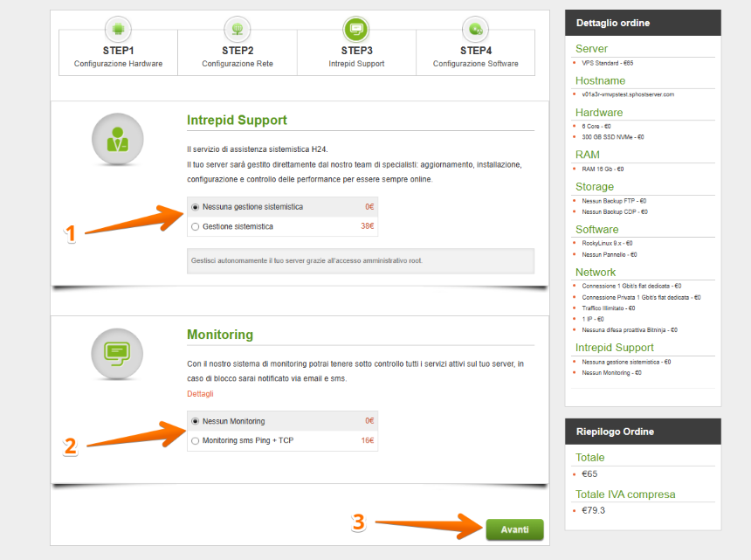
Task: Click the Hostname section in order details
Action: coord(600,80)
